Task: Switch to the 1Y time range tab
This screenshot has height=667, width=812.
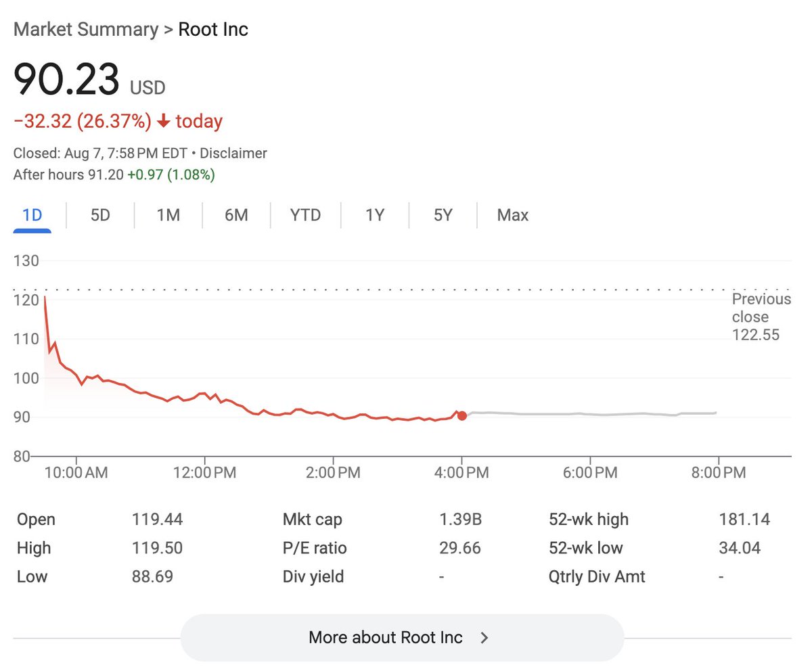Action: pos(375,216)
